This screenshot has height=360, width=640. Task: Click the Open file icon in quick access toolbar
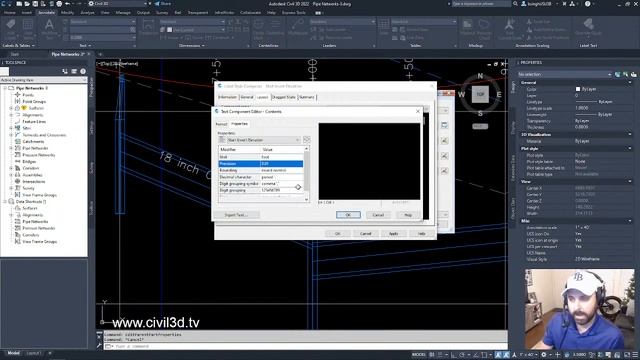click(x=27, y=4)
